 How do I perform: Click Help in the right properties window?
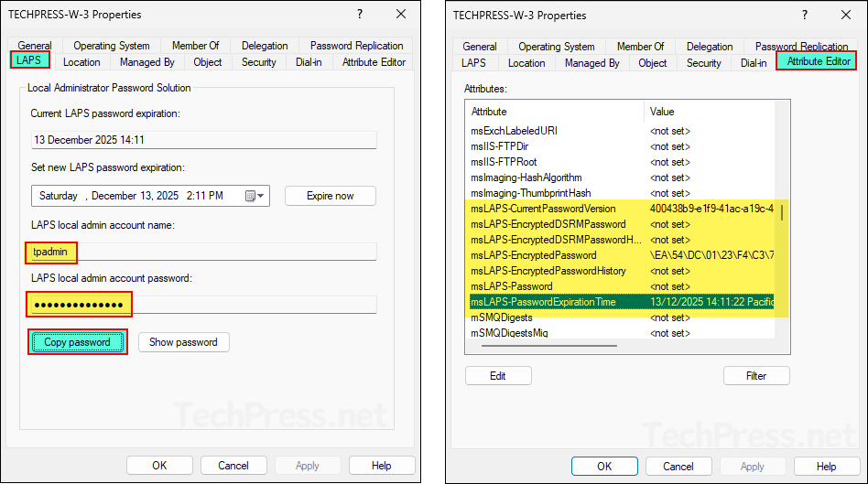(x=827, y=467)
